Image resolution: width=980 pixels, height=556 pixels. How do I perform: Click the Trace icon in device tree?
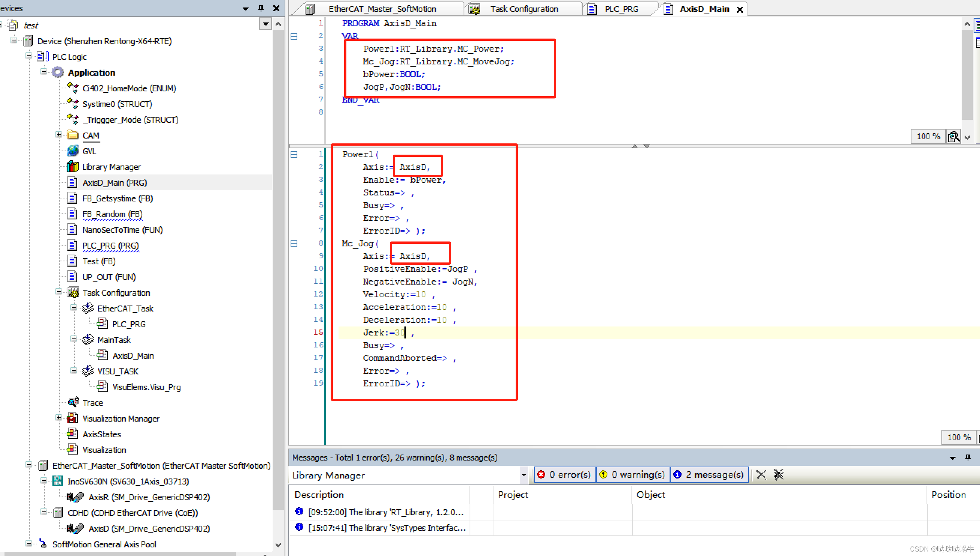pyautogui.click(x=73, y=402)
